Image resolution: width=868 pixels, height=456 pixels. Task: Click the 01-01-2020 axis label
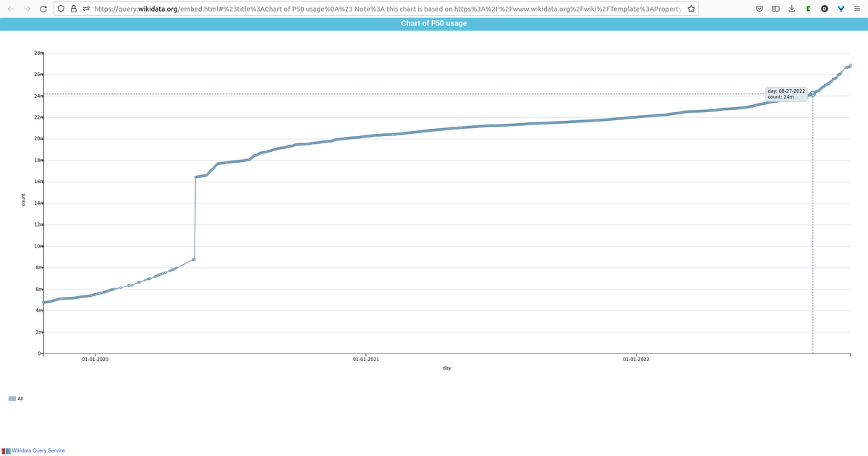point(95,359)
